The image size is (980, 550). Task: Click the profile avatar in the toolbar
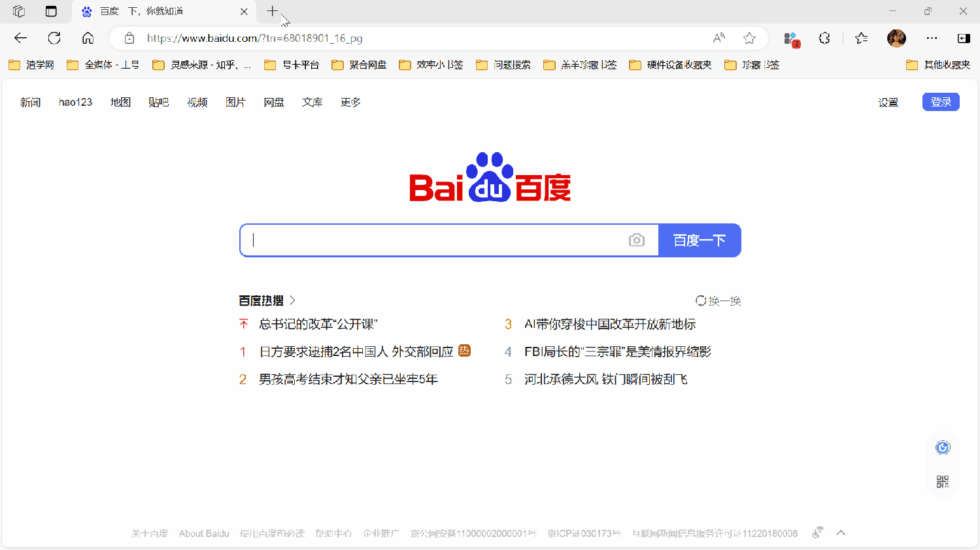[x=896, y=38]
